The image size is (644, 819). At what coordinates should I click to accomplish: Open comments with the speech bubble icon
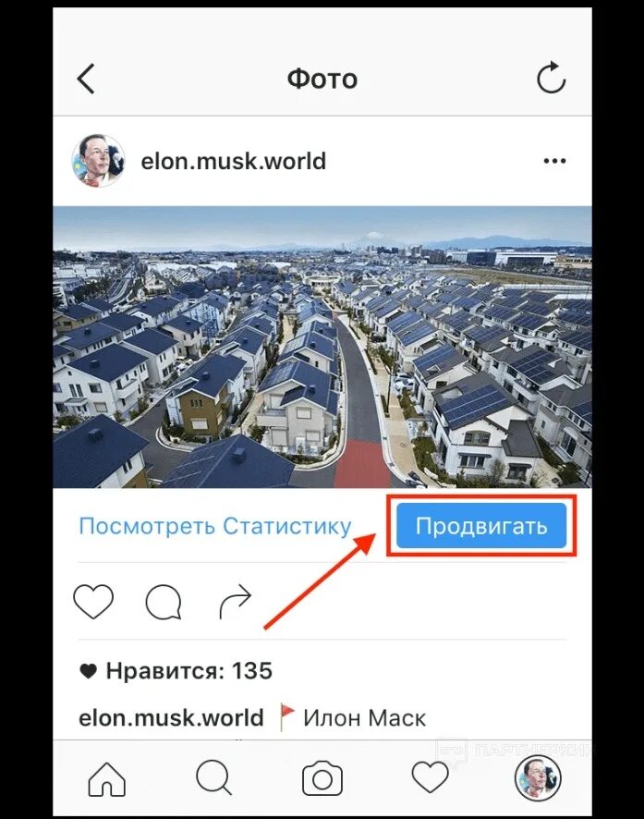pos(164,603)
